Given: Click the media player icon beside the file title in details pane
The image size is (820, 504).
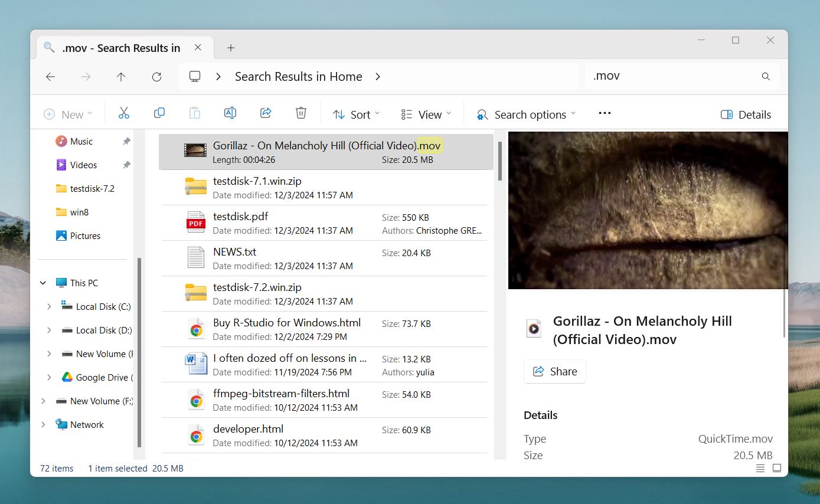Looking at the screenshot, I should [x=534, y=329].
